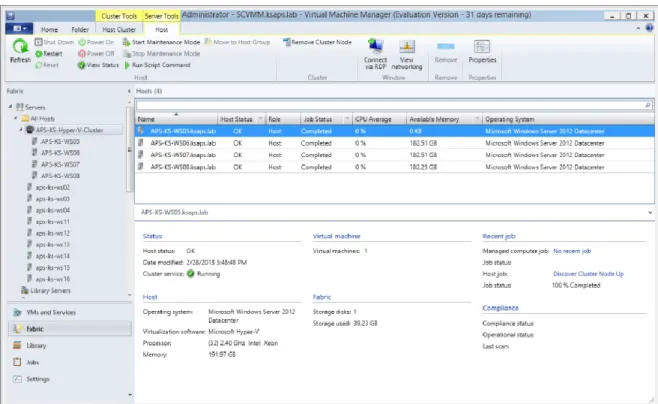
Task: Start Maintenance Mode for the host
Action: [x=161, y=42]
